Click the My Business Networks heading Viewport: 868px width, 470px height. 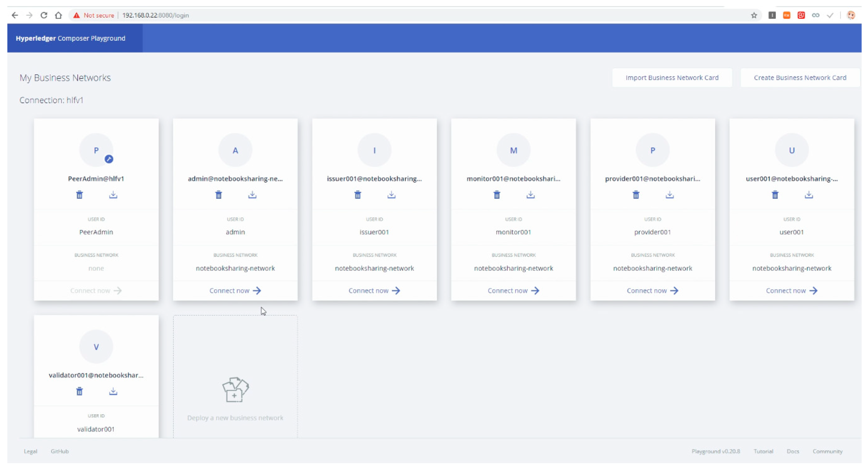pyautogui.click(x=65, y=78)
